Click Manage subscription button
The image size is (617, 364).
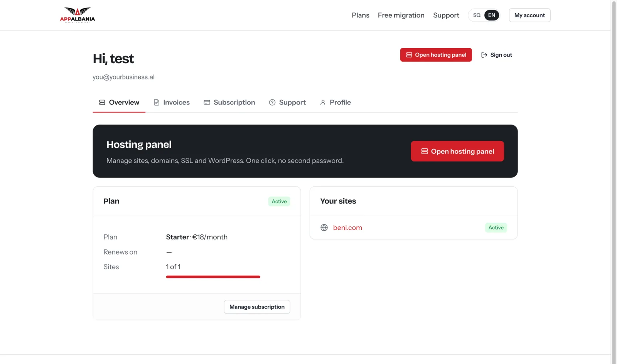[x=257, y=307]
